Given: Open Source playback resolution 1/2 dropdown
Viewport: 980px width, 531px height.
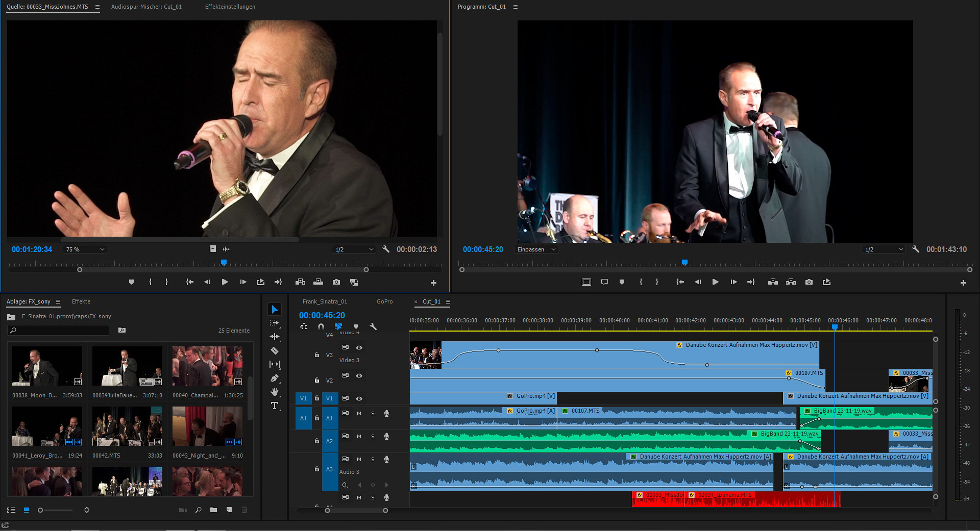Looking at the screenshot, I should (353, 249).
